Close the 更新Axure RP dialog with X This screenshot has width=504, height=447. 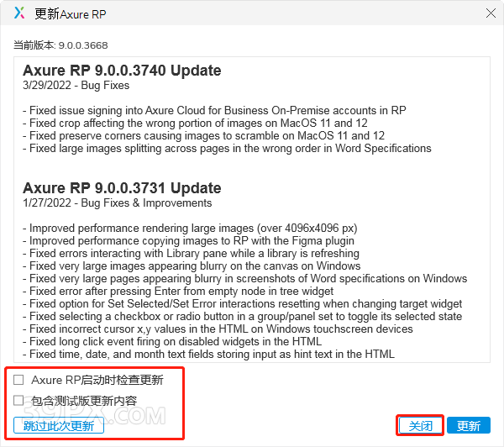coord(491,13)
